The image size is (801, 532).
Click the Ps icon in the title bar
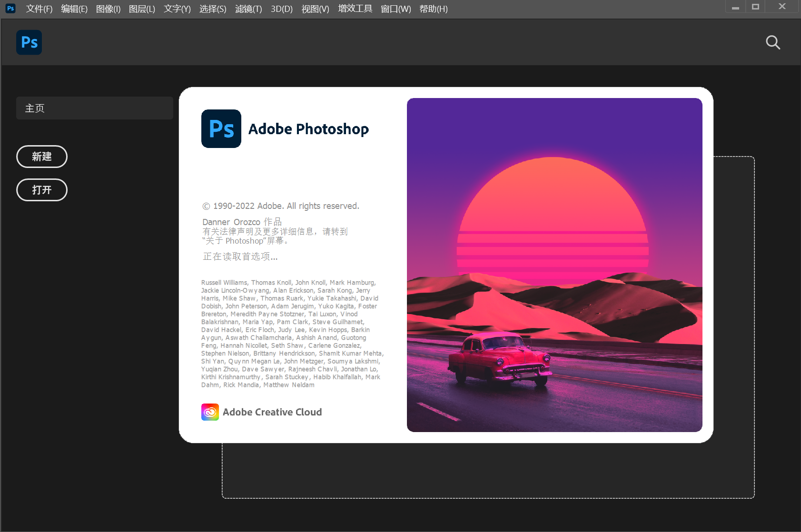click(x=10, y=8)
